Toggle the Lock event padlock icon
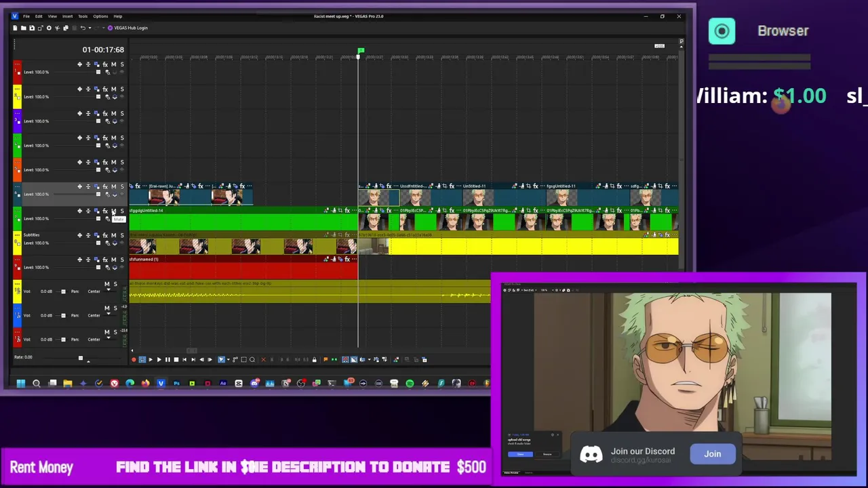The height and width of the screenshot is (488, 868). [x=315, y=360]
